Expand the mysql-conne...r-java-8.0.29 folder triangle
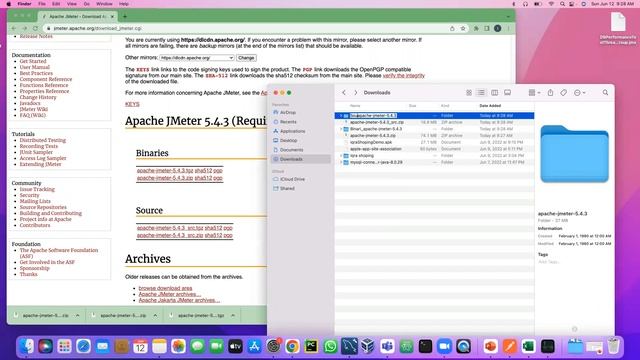Screen dimensions: 640x360 click(x=341, y=162)
